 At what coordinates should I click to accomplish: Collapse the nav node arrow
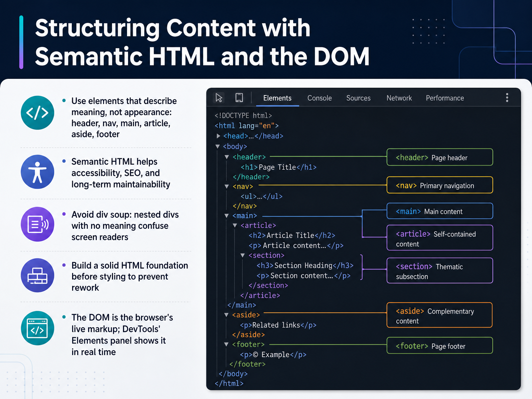(x=227, y=187)
